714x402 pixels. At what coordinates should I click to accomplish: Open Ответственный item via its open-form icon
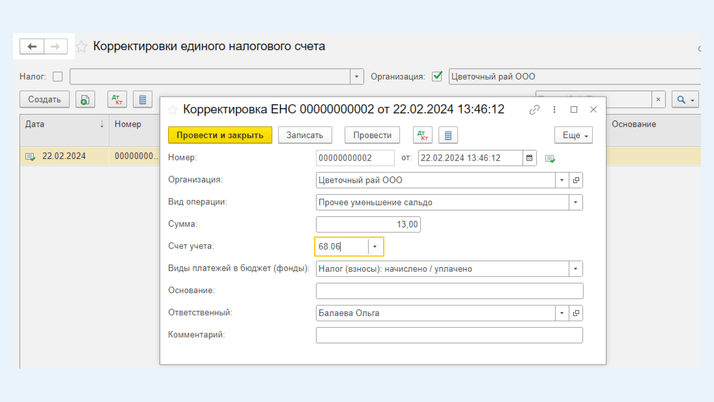click(x=576, y=313)
